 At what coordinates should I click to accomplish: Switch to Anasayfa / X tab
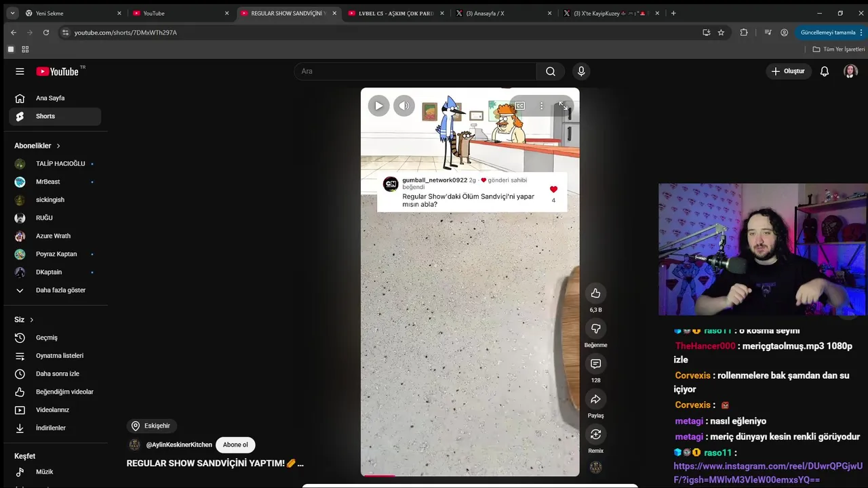[504, 13]
